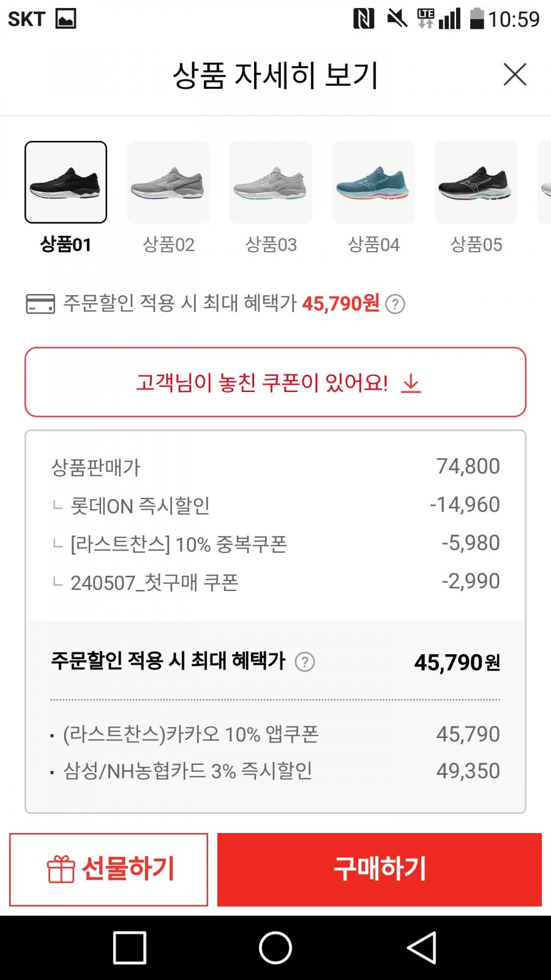Viewport: 551px width, 980px height.
Task: Choose the 상품03 light gray shoe thumbnail
Action: (271, 182)
